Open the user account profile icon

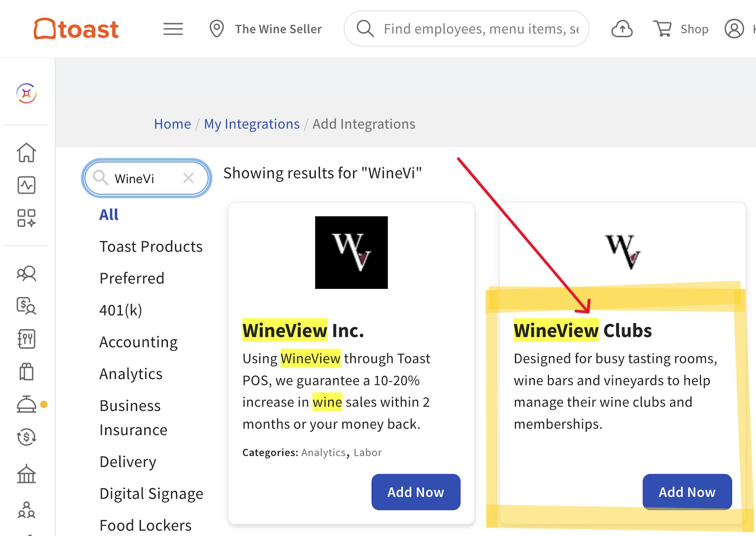point(734,29)
